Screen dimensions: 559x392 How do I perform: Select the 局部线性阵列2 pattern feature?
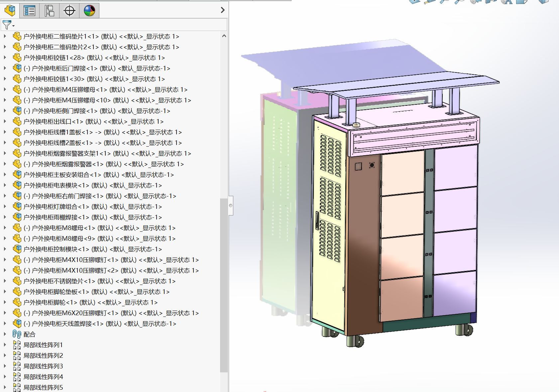[x=43, y=355]
